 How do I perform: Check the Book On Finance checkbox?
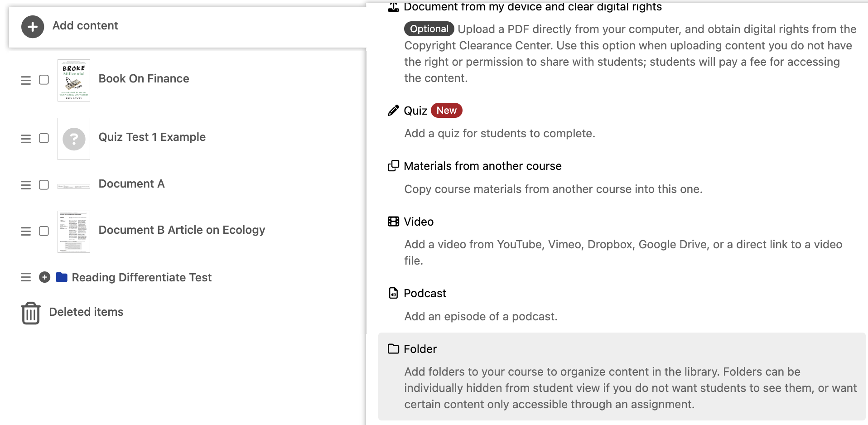(x=44, y=80)
